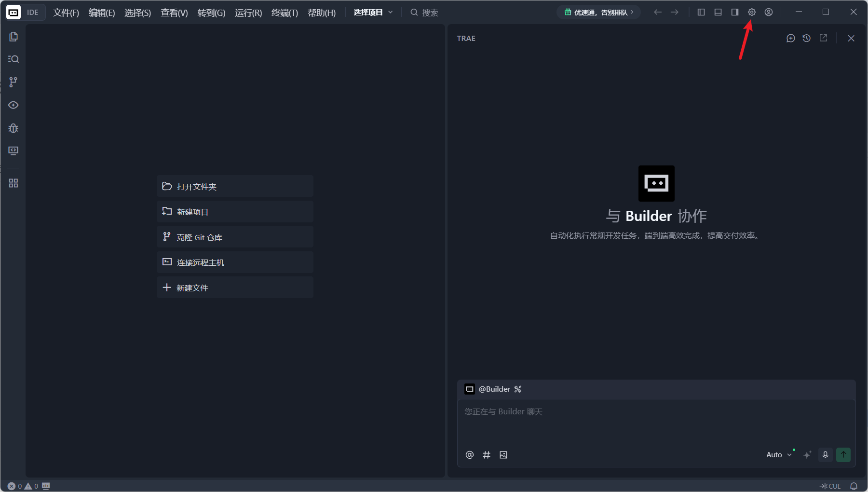This screenshot has height=492, width=868.
Task: Open Remote Explorer monitor icon in sidebar
Action: tap(14, 151)
